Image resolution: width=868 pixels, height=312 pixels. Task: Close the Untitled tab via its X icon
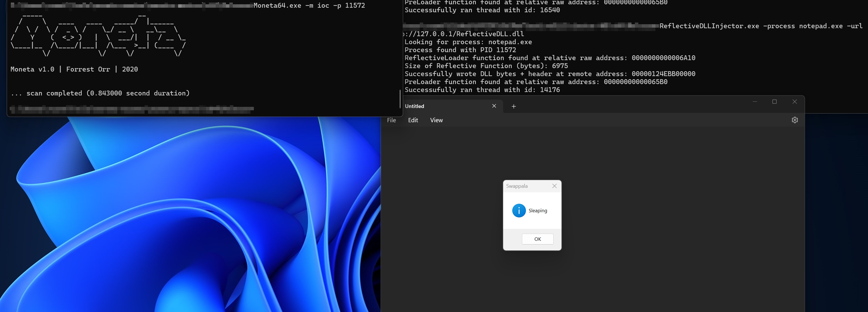[x=494, y=106]
